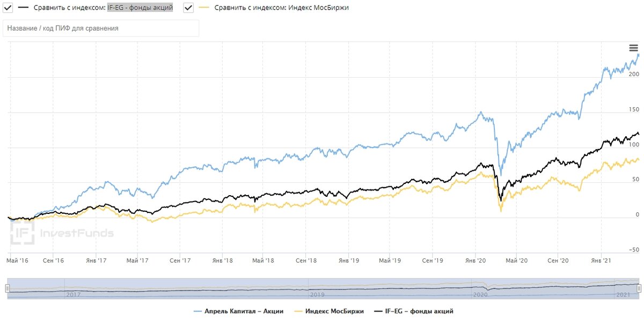Toggle the IF-EG – фонды акций legend series
Viewport: 644px width, 319px height.
click(x=413, y=311)
